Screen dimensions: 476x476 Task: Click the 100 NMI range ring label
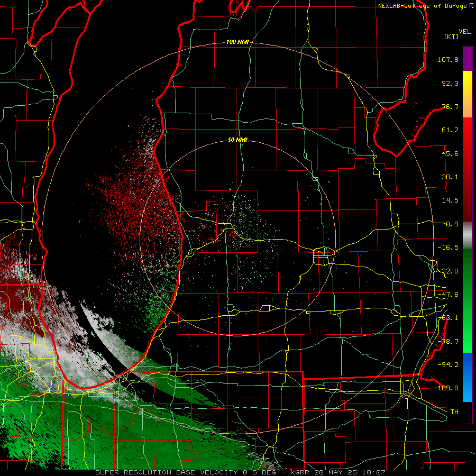(237, 42)
